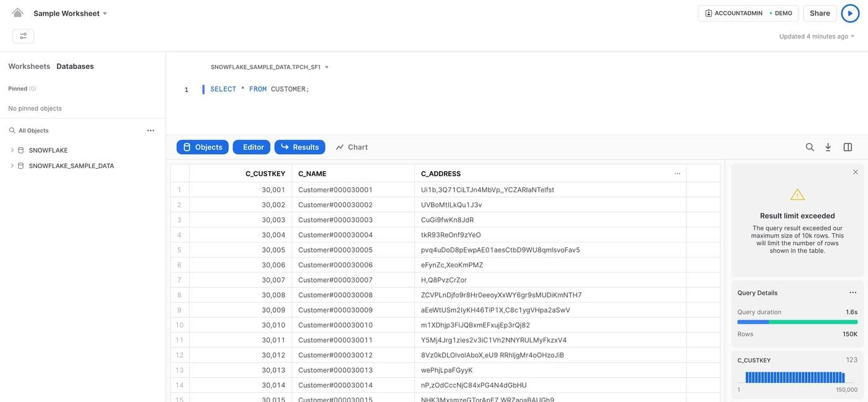Viewport: 868px width, 402px height.
Task: Open All Objects more options menu
Action: 151,130
